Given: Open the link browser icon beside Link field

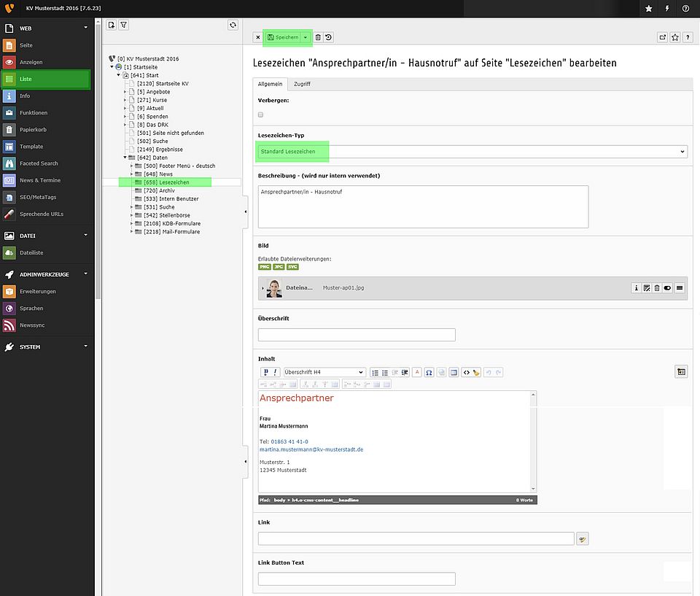Looking at the screenshot, I should click(582, 539).
